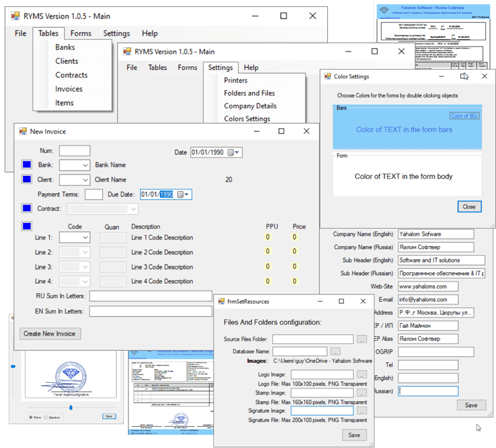The width and height of the screenshot is (496, 448).
Task: Choose Colors Settings from Settings menu
Action: coord(247,118)
